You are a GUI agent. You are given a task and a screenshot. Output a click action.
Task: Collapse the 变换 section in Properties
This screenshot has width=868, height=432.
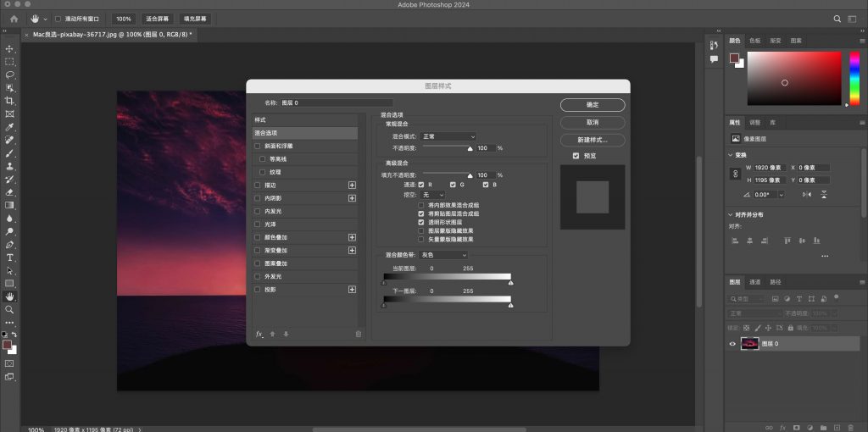(730, 155)
